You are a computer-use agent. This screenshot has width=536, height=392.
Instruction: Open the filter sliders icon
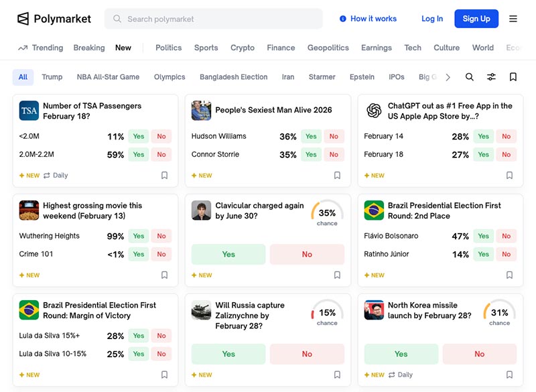tap(491, 77)
